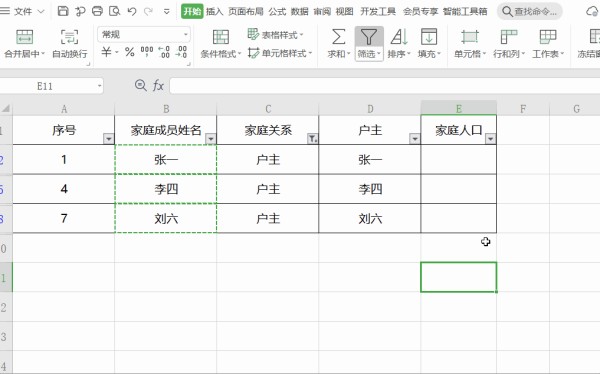Click the 行和列 rows and columns icon
This screenshot has width=600, height=374.
coord(509,37)
